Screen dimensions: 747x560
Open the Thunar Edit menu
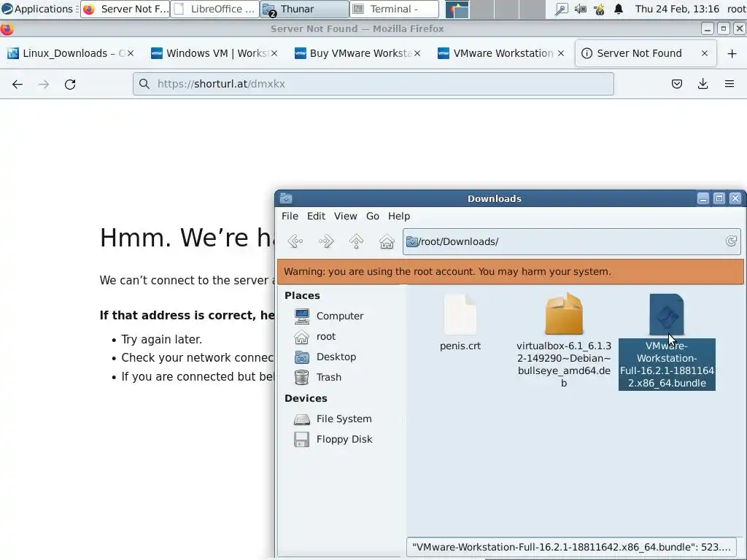[x=316, y=216]
